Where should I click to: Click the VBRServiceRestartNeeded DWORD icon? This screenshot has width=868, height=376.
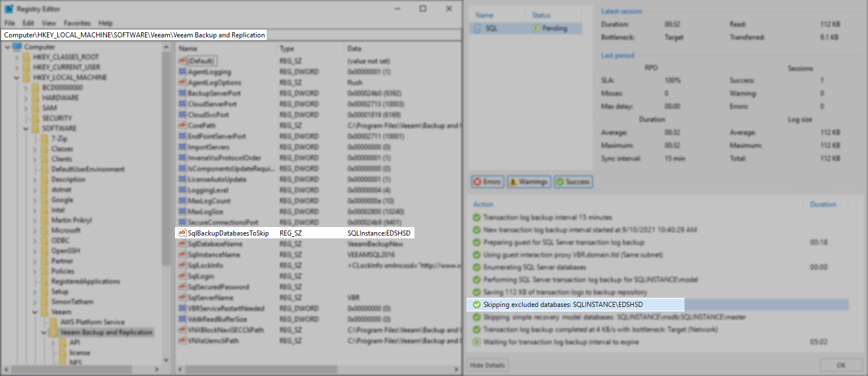[x=182, y=309]
